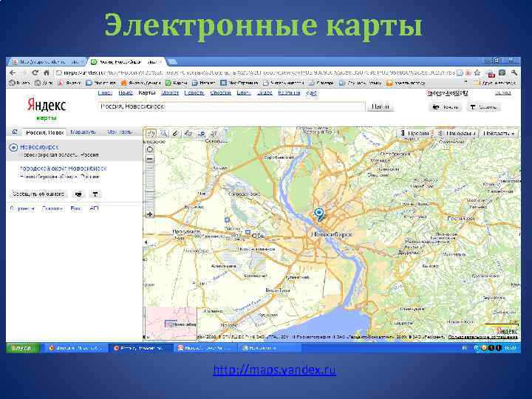Open the Блог link below the results
The width and height of the screenshot is (532, 399).
pyautogui.click(x=75, y=208)
